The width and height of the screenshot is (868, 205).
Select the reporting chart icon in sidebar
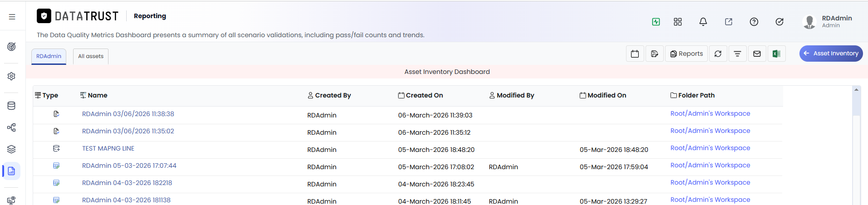click(12, 171)
